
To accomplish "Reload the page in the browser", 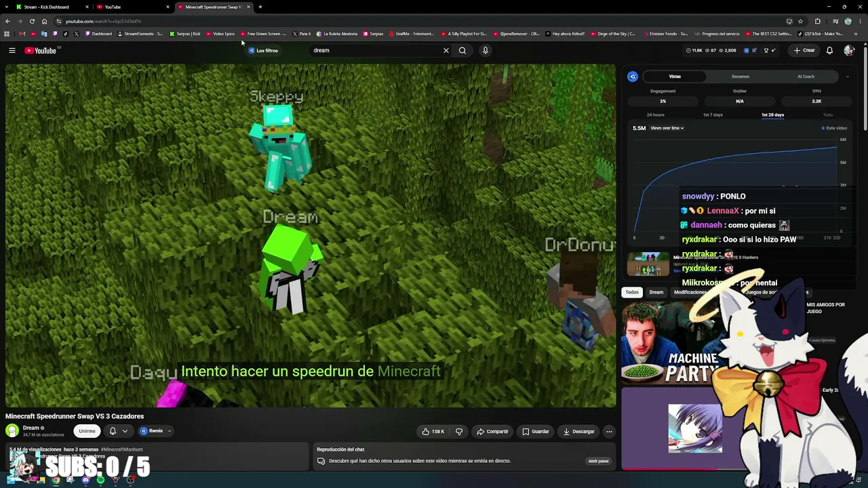I will pyautogui.click(x=32, y=21).
